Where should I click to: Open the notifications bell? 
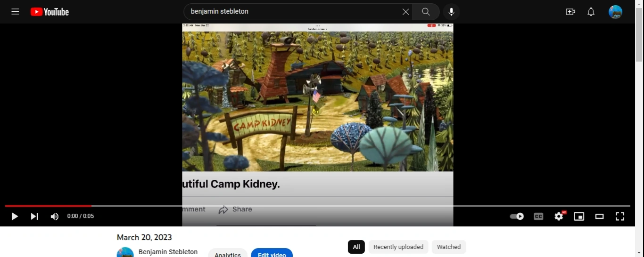tap(591, 12)
